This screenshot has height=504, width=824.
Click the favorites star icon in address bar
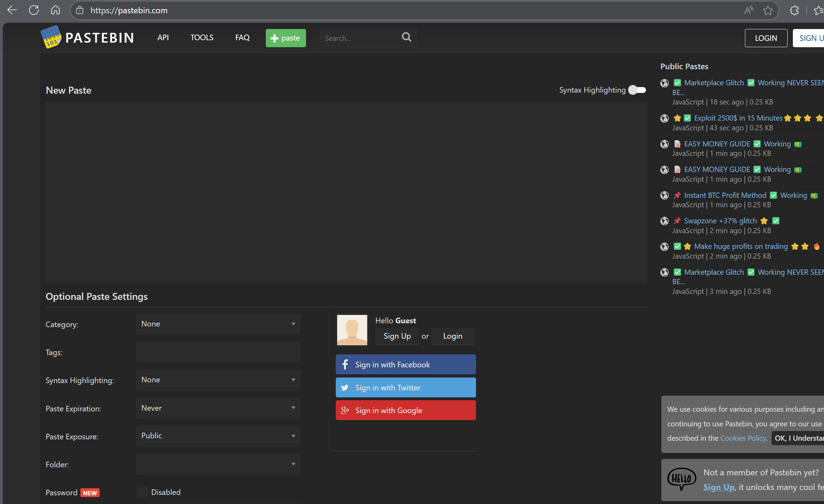point(768,10)
